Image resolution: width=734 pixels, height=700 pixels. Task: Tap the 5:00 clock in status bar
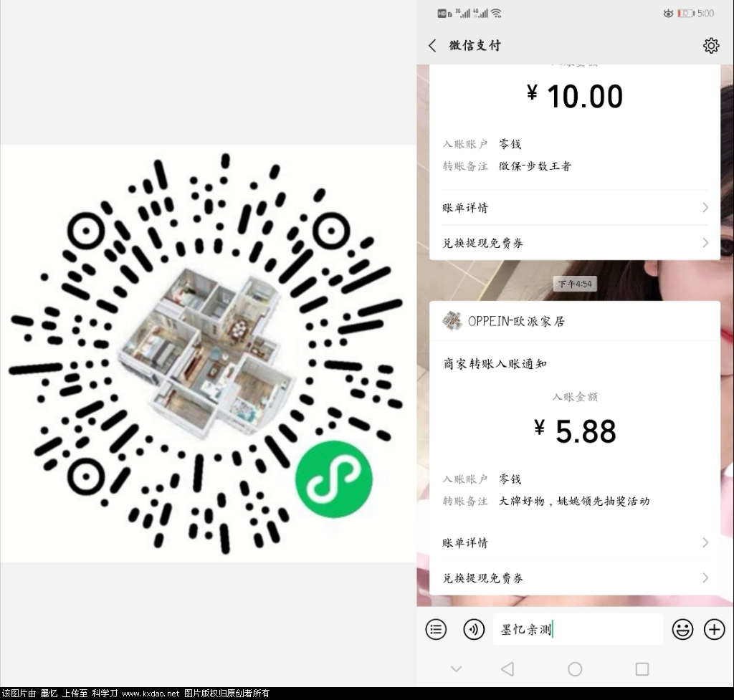click(x=705, y=14)
